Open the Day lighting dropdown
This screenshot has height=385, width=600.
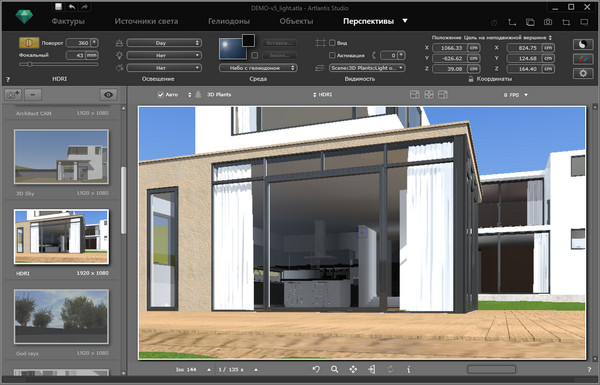click(x=164, y=43)
